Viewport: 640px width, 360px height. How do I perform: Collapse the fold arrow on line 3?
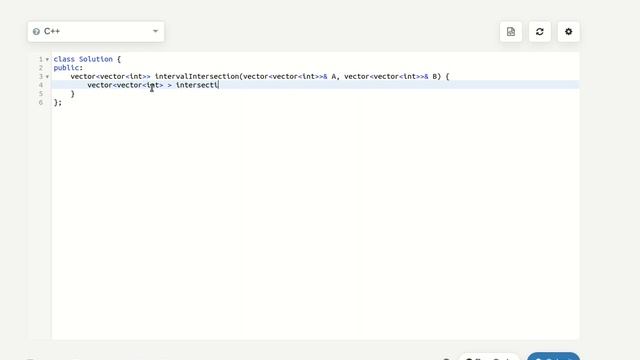click(x=47, y=77)
